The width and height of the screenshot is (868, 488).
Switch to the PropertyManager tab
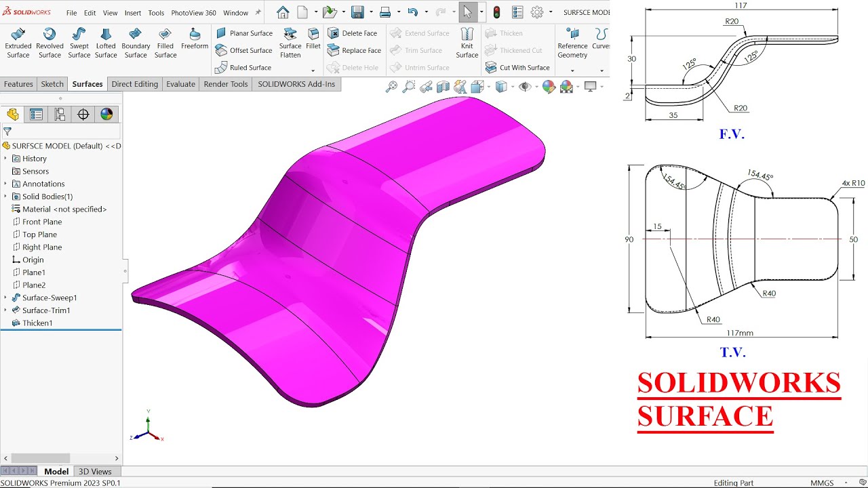point(36,115)
